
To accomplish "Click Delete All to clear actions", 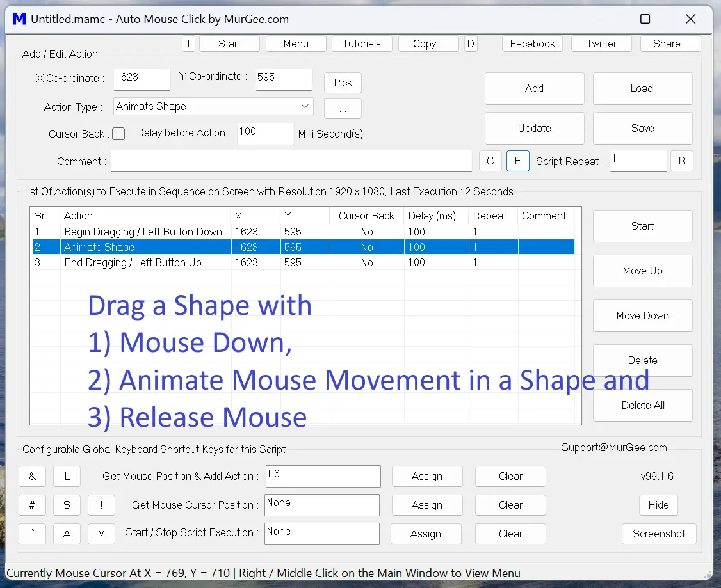I will click(x=642, y=405).
